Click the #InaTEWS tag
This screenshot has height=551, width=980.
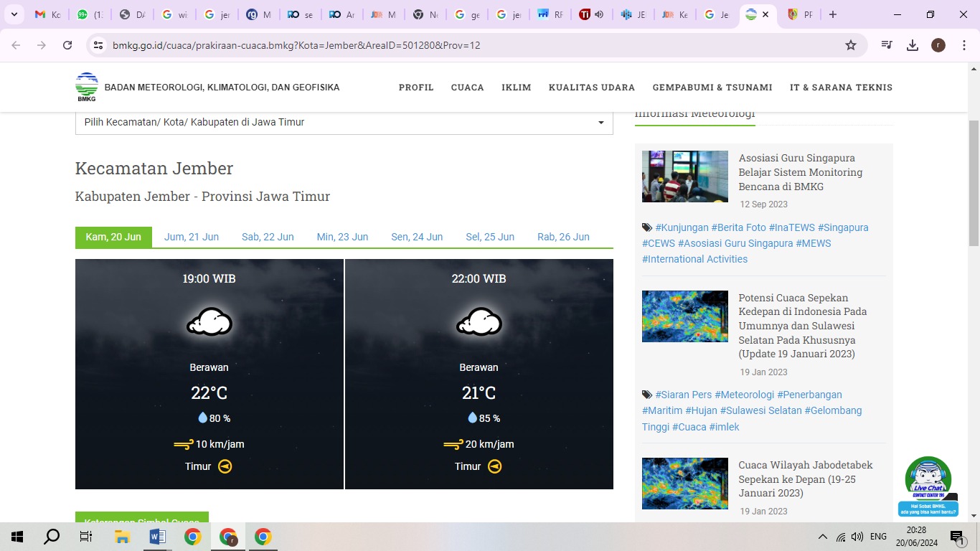pos(792,227)
